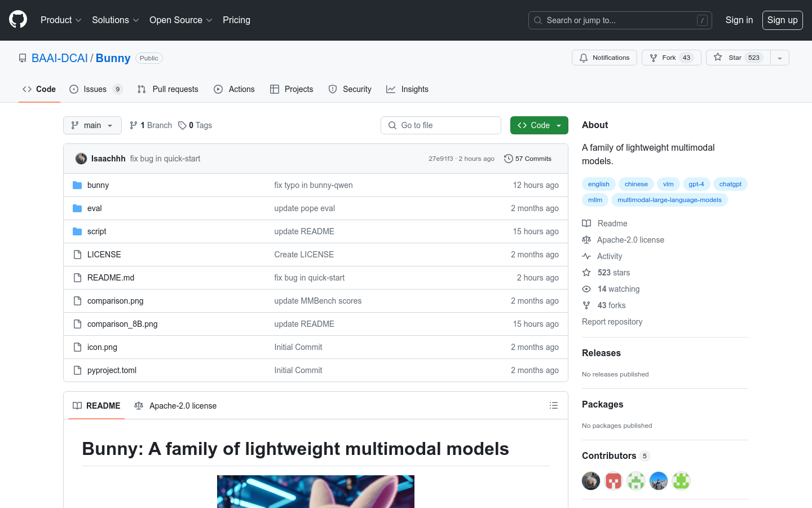Expand the Solutions menu
Image resolution: width=812 pixels, height=508 pixels.
(x=116, y=20)
